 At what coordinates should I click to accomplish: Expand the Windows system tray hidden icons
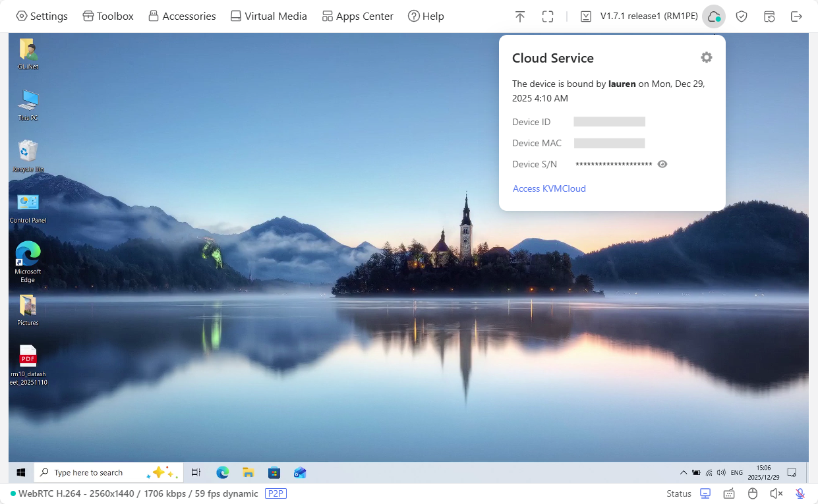[x=683, y=472]
